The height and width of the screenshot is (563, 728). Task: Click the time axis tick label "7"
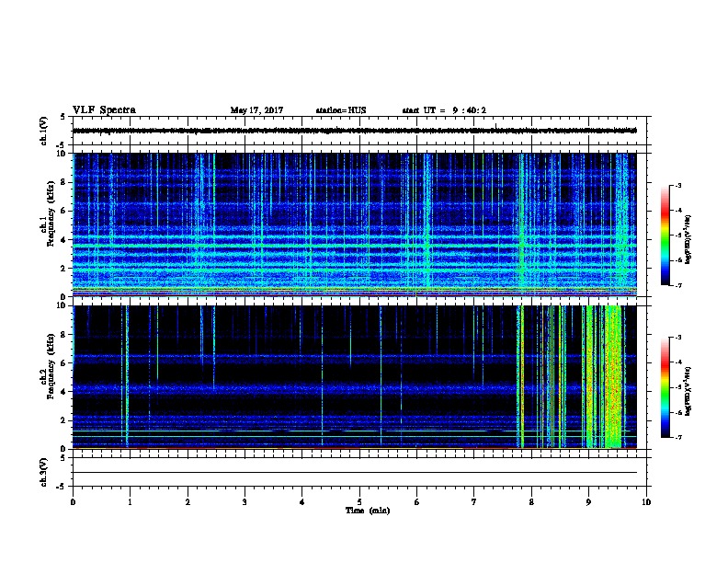click(x=474, y=502)
